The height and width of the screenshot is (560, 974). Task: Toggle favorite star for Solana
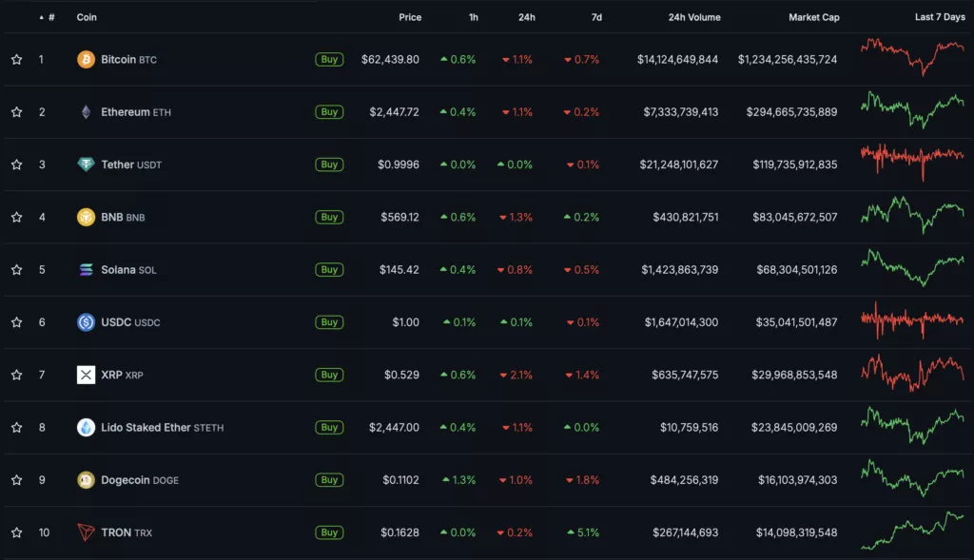pyautogui.click(x=16, y=270)
